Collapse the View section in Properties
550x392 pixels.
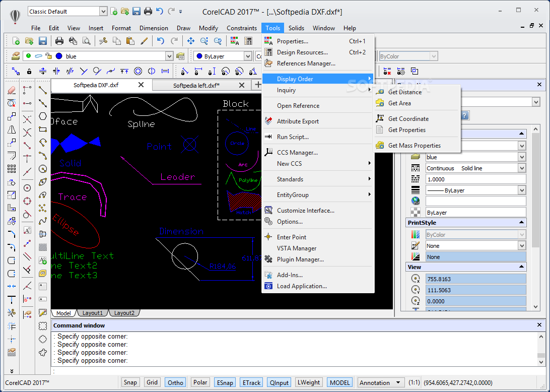pyautogui.click(x=521, y=267)
